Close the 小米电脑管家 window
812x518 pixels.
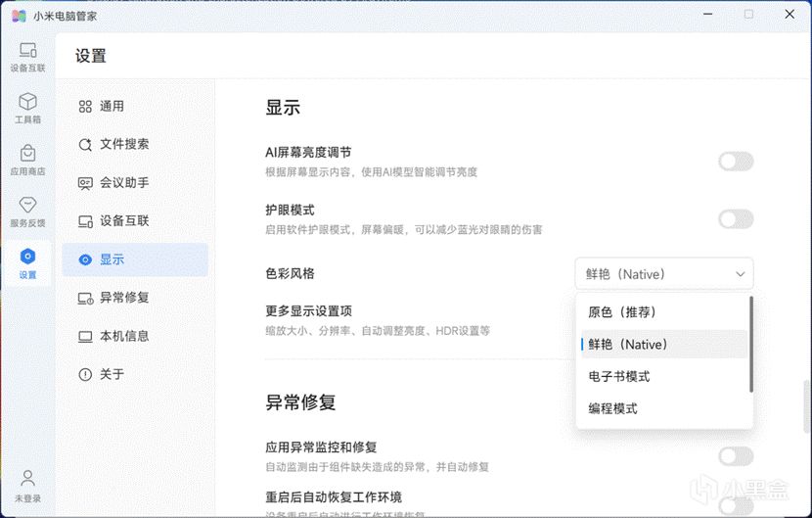tap(789, 15)
